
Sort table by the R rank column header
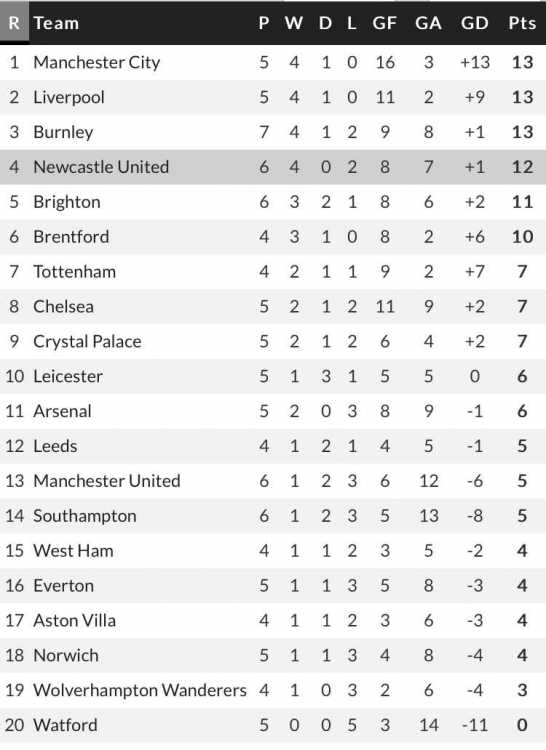[x=14, y=23]
